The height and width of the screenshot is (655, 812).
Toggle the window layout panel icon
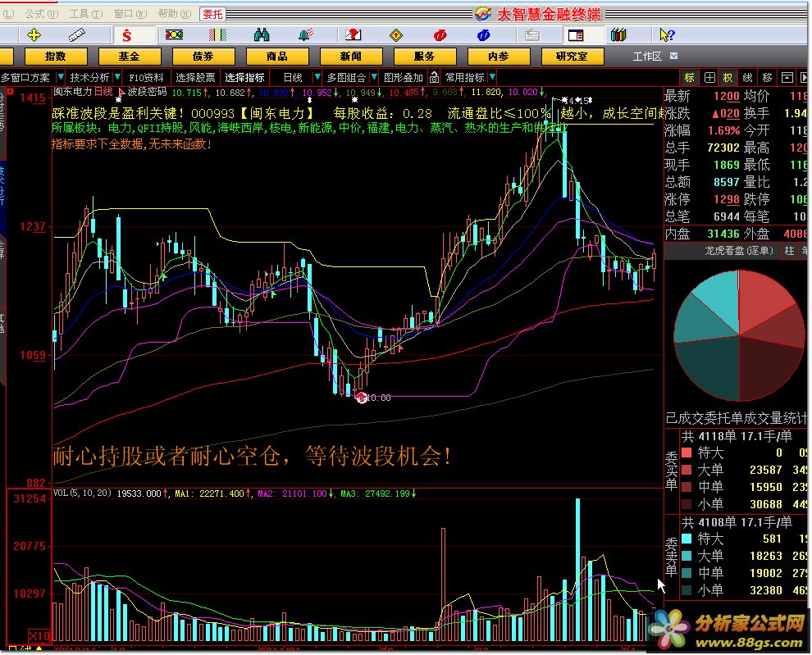point(575,35)
